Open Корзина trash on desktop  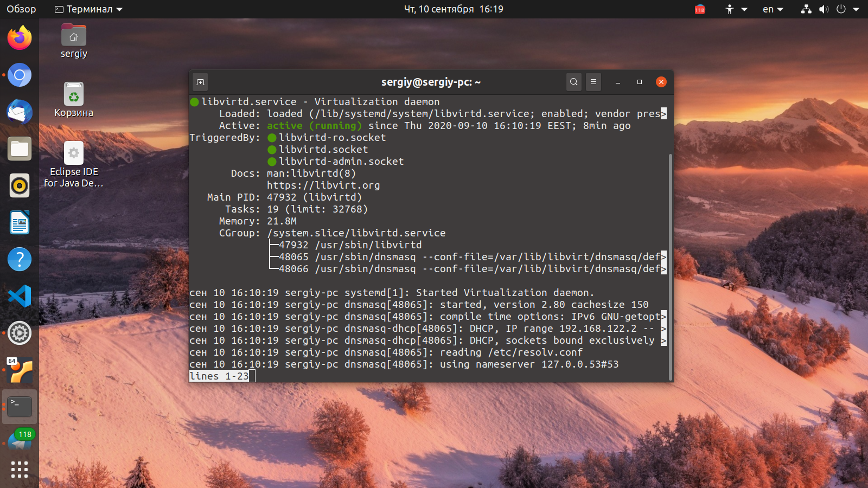point(74,100)
